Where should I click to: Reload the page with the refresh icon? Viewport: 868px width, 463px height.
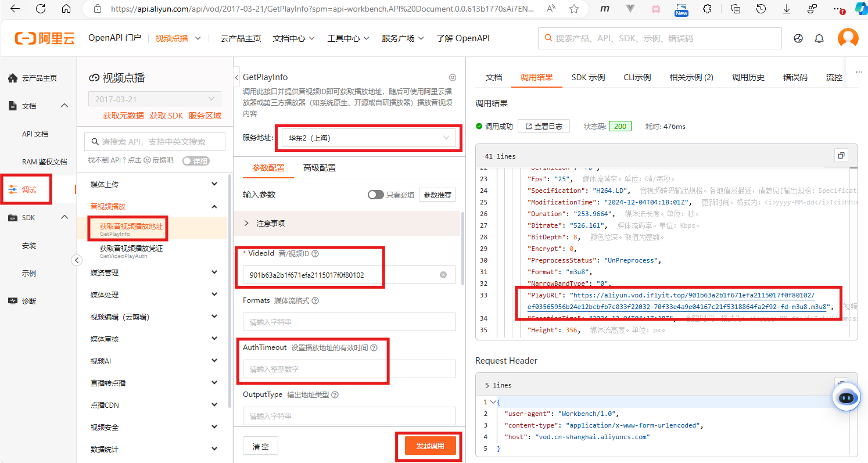[41, 9]
